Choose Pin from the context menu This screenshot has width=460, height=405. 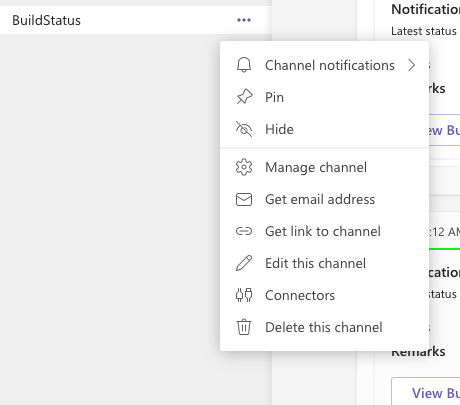[324, 97]
